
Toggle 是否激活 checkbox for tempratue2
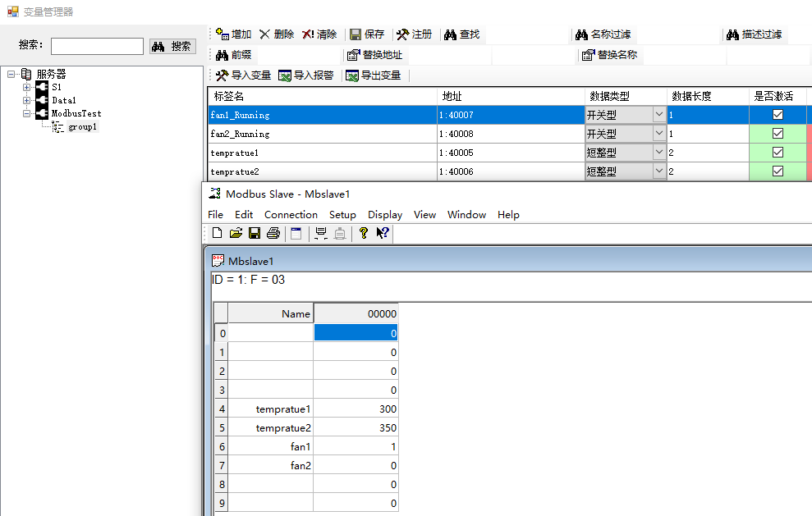coord(778,171)
